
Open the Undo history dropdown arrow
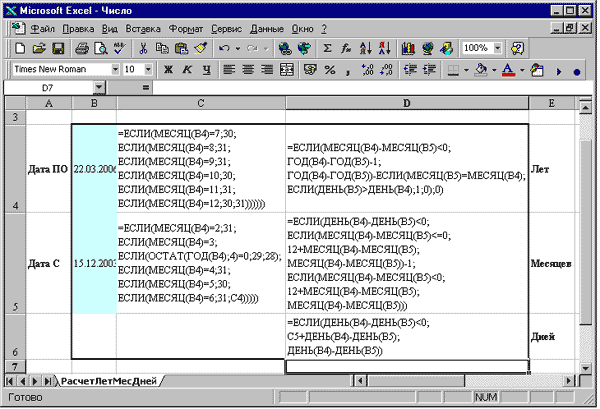238,49
